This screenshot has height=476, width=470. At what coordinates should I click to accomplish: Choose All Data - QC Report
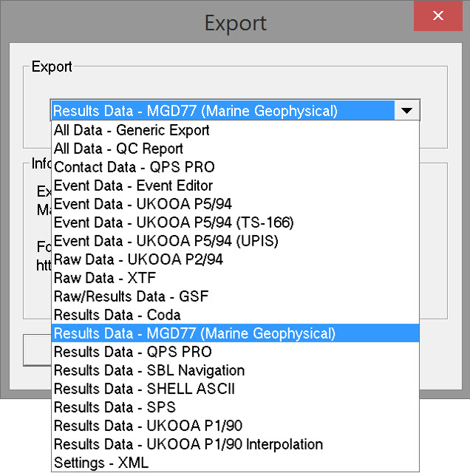118,149
